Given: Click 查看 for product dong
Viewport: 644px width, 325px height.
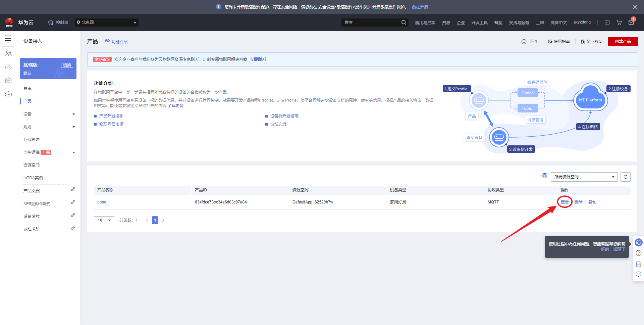Looking at the screenshot, I should click(565, 202).
